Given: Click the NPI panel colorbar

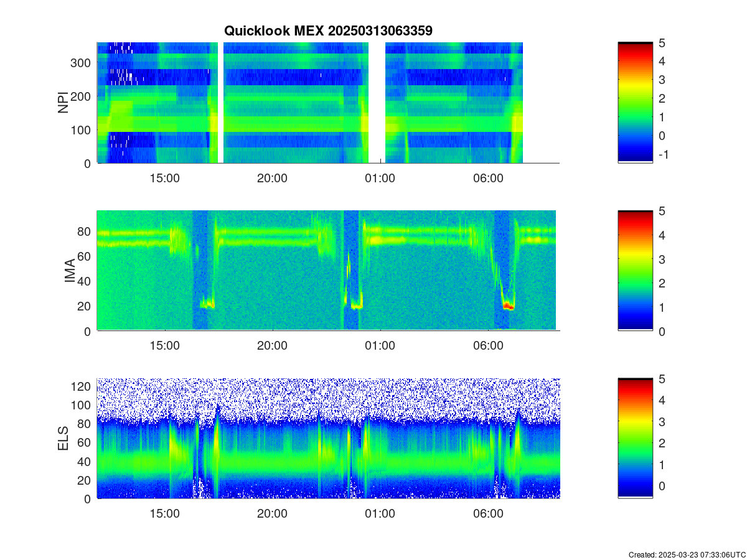Looking at the screenshot, I should (636, 103).
